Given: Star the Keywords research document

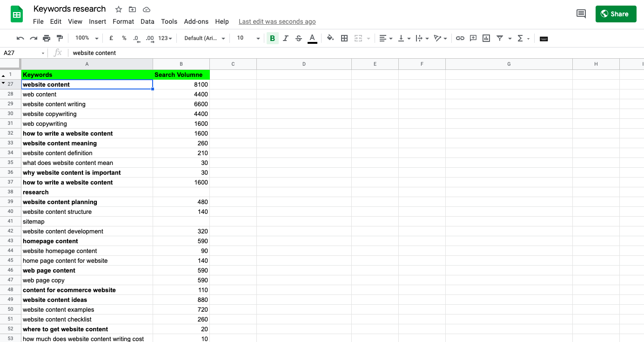Looking at the screenshot, I should [x=119, y=9].
